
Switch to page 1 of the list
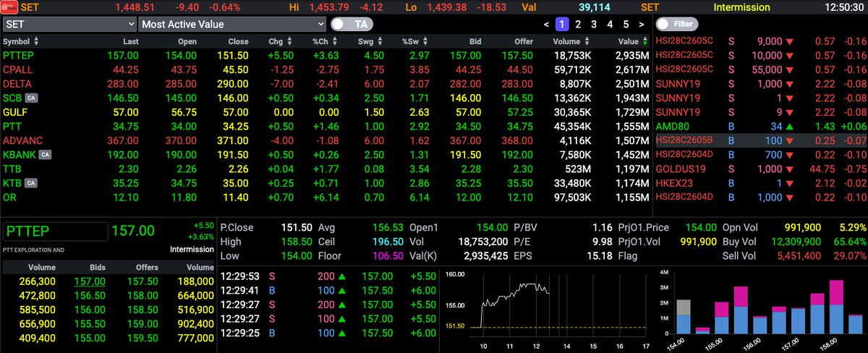(562, 24)
